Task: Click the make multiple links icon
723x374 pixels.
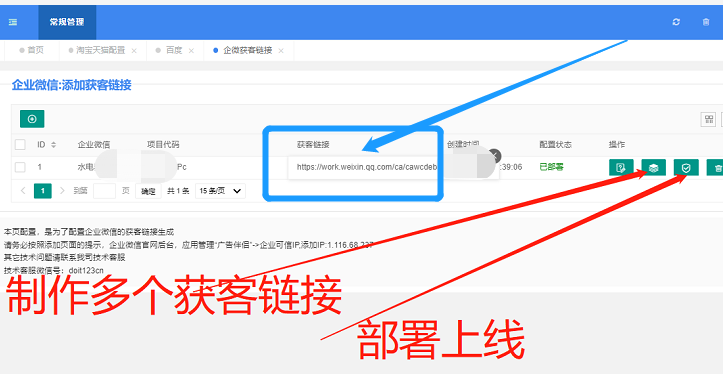Action: (x=653, y=167)
